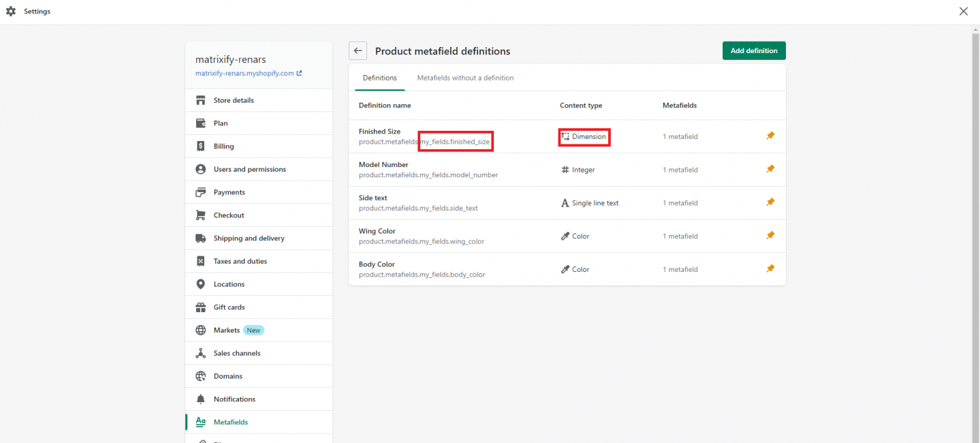Screen dimensions: 980x443
Task: Select the Color icon beside Wing Color
Action: [564, 235]
